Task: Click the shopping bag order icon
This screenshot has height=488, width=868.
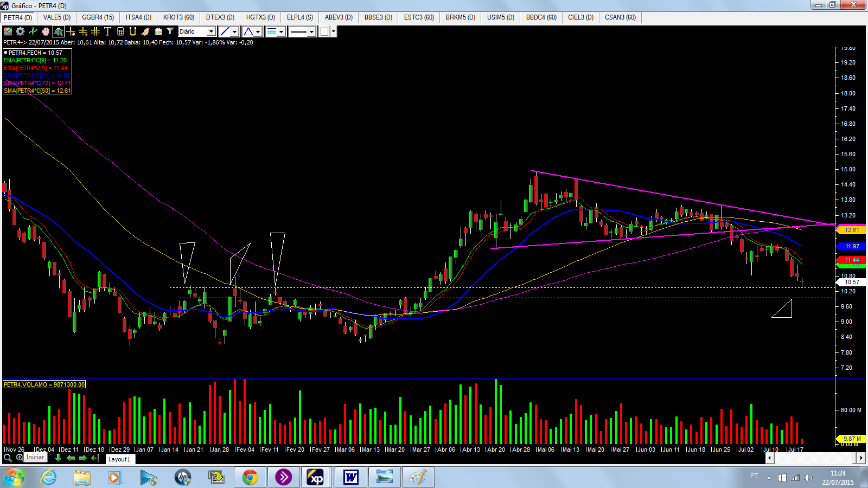Action: coord(158,31)
